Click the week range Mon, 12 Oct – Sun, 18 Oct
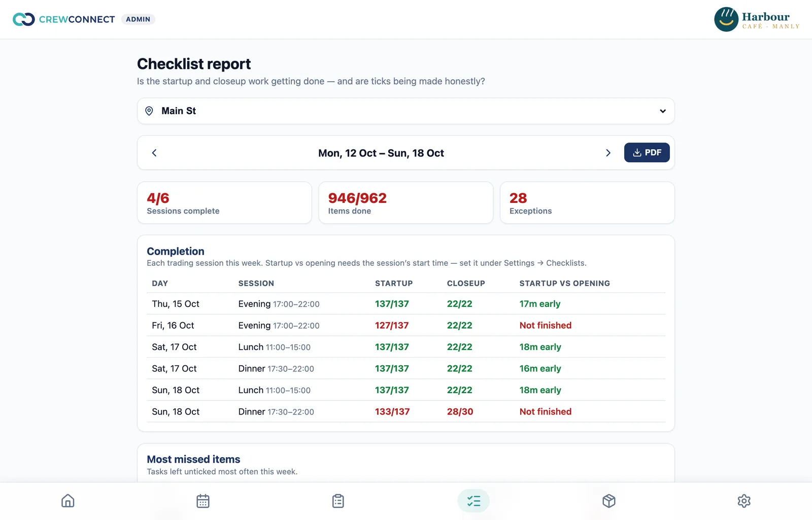 pyautogui.click(x=381, y=153)
